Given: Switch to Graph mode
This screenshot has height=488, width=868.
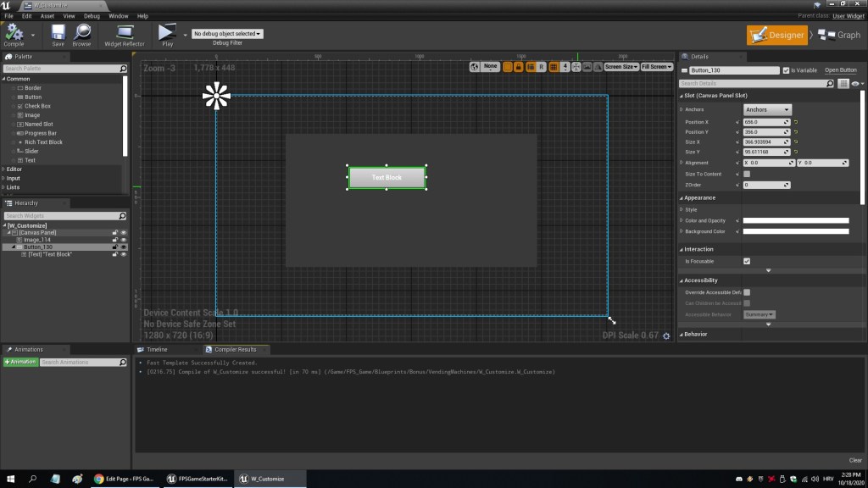Looking at the screenshot, I should (839, 35).
